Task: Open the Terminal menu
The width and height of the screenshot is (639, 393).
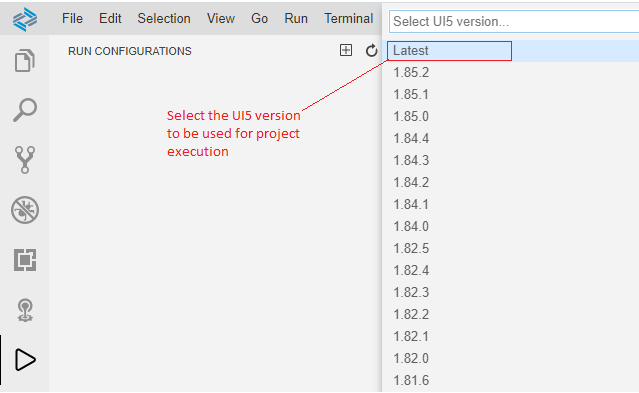Action: click(x=348, y=18)
